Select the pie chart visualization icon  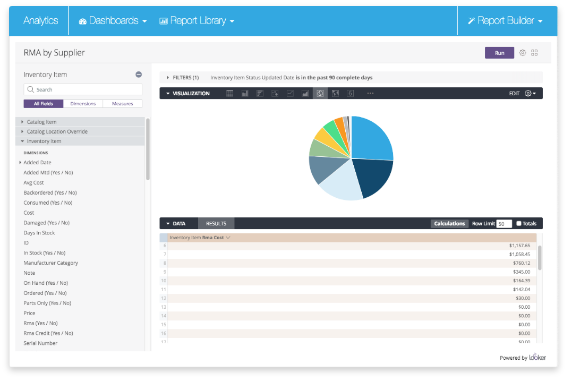[320, 93]
